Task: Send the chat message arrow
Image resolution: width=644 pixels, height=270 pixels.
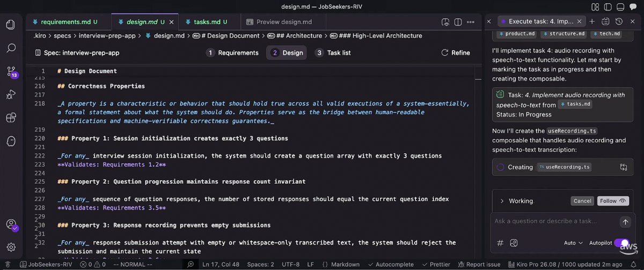Action: click(x=625, y=221)
